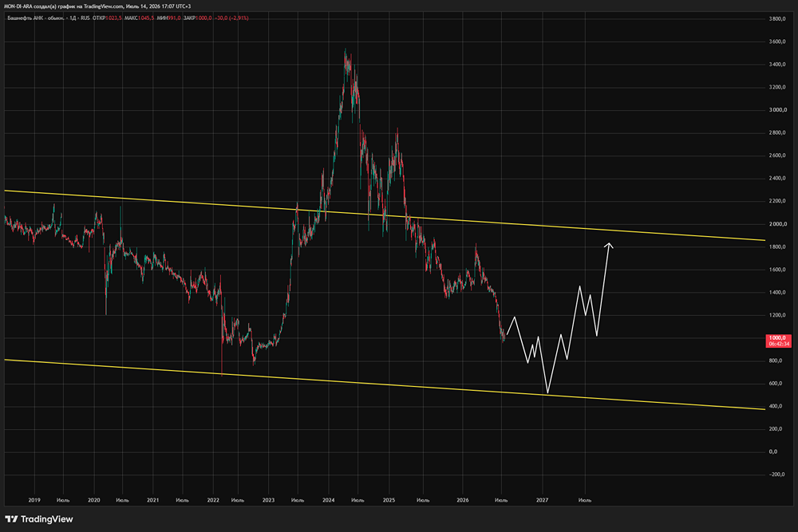Click the MON-DI-ARA chart author caption

[97, 6]
